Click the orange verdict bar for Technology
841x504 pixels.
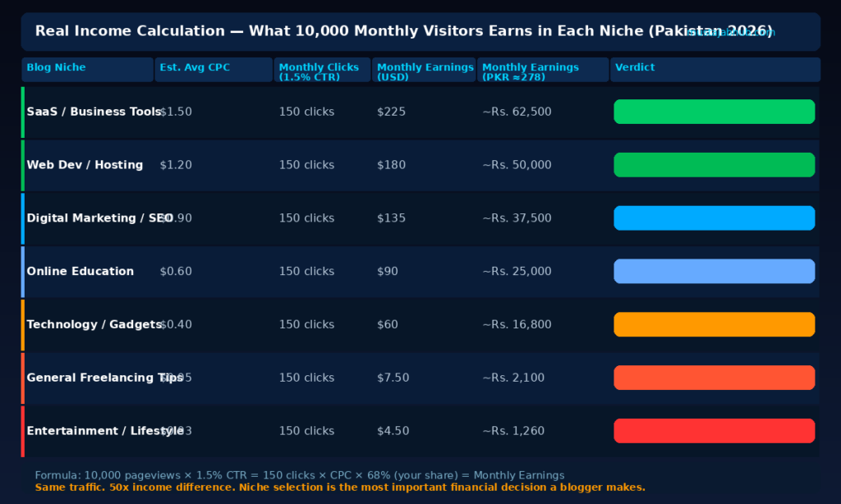tap(715, 324)
